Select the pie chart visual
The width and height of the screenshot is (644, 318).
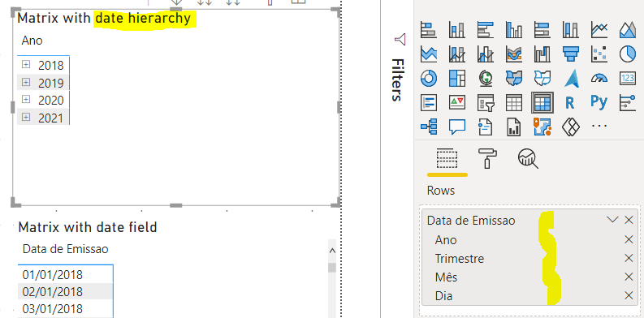pyautogui.click(x=628, y=54)
